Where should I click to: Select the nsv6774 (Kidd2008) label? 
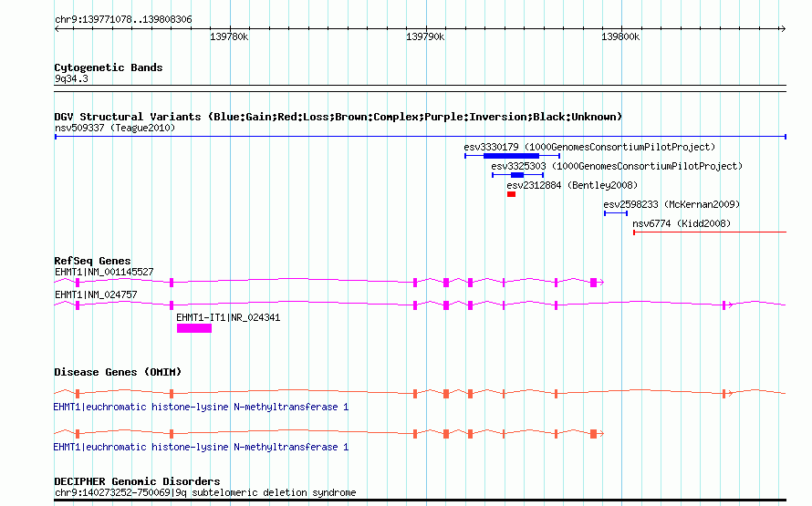pos(682,223)
